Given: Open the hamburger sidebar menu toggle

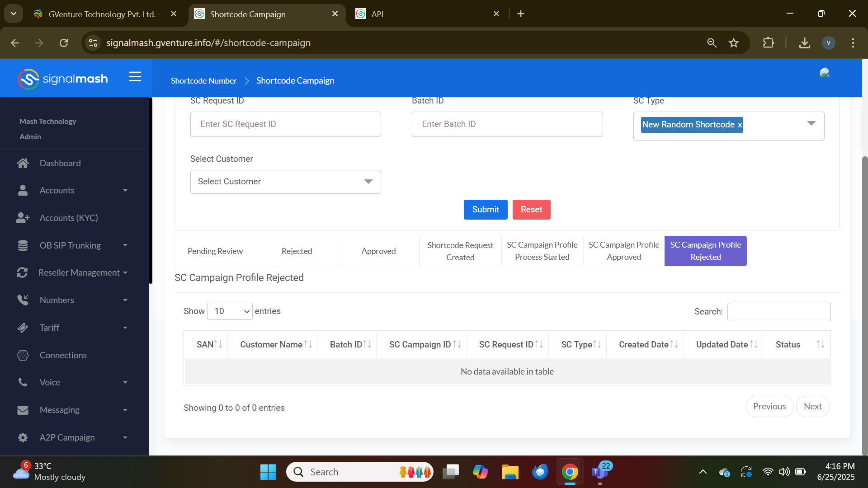Looking at the screenshot, I should (135, 77).
